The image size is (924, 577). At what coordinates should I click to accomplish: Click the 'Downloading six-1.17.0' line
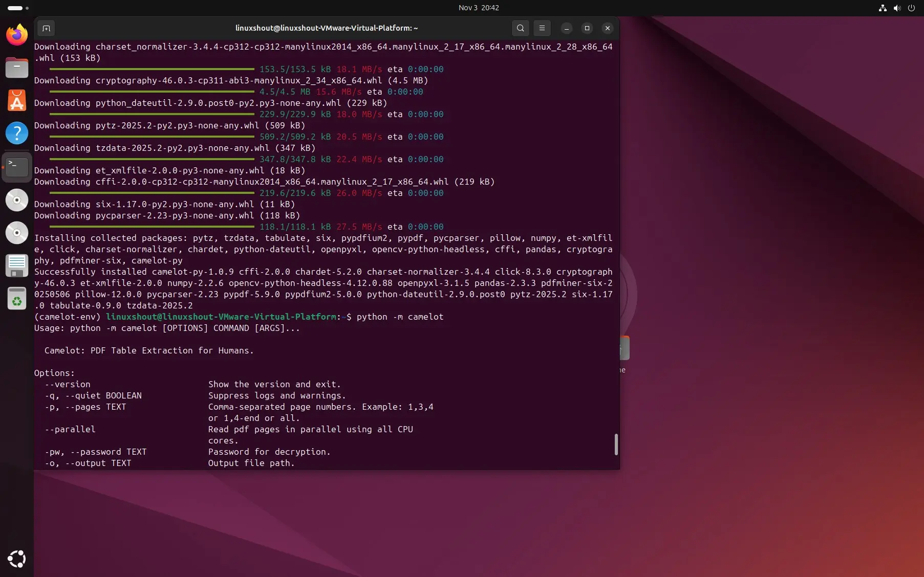tap(164, 204)
